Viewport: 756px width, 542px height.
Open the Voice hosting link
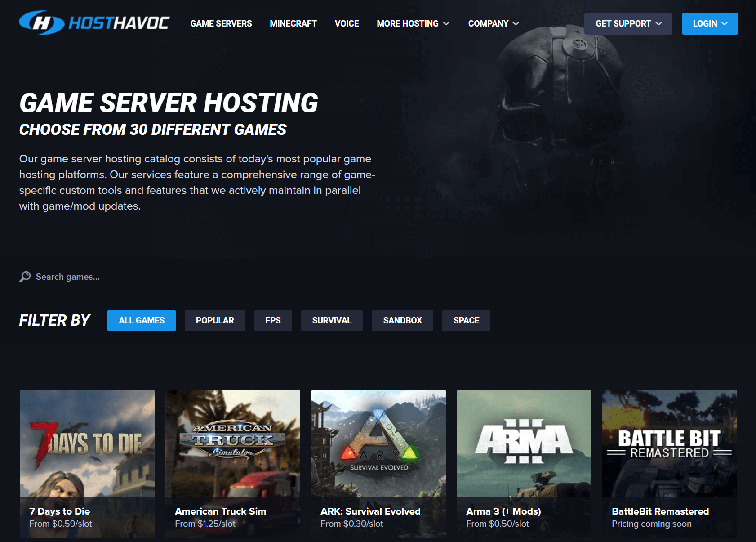click(x=347, y=23)
